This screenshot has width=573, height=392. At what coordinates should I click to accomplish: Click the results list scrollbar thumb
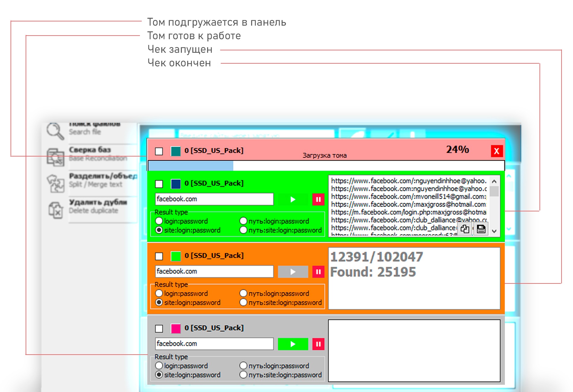pyautogui.click(x=494, y=191)
